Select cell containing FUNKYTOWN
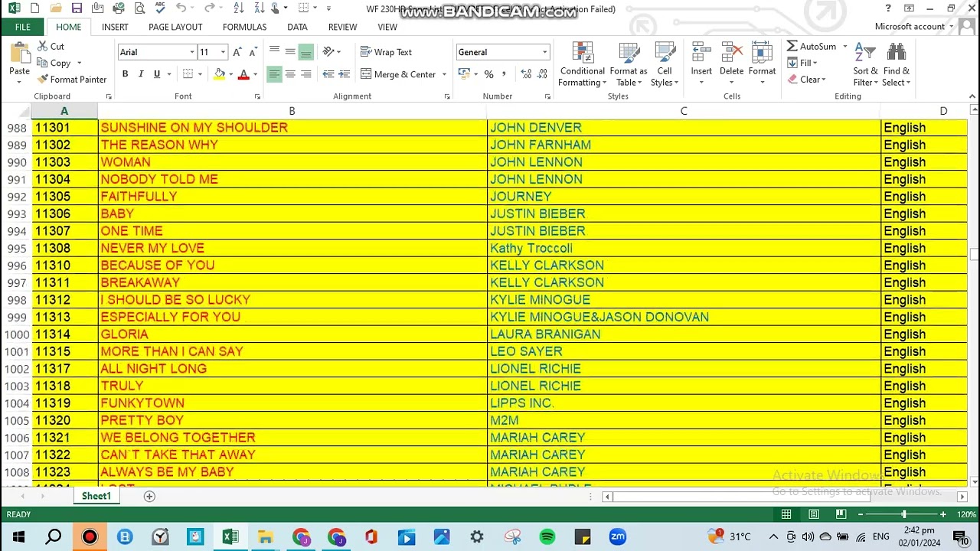This screenshot has width=980, height=551. 292,403
